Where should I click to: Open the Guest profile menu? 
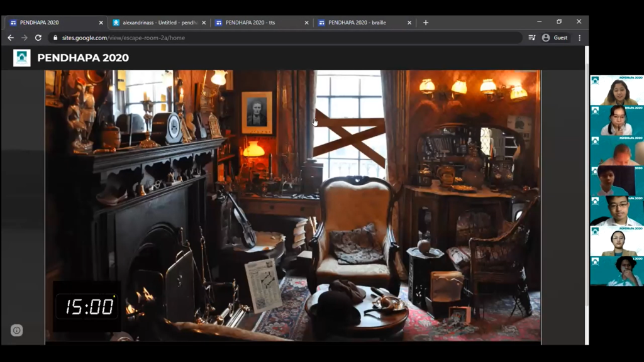coord(555,38)
